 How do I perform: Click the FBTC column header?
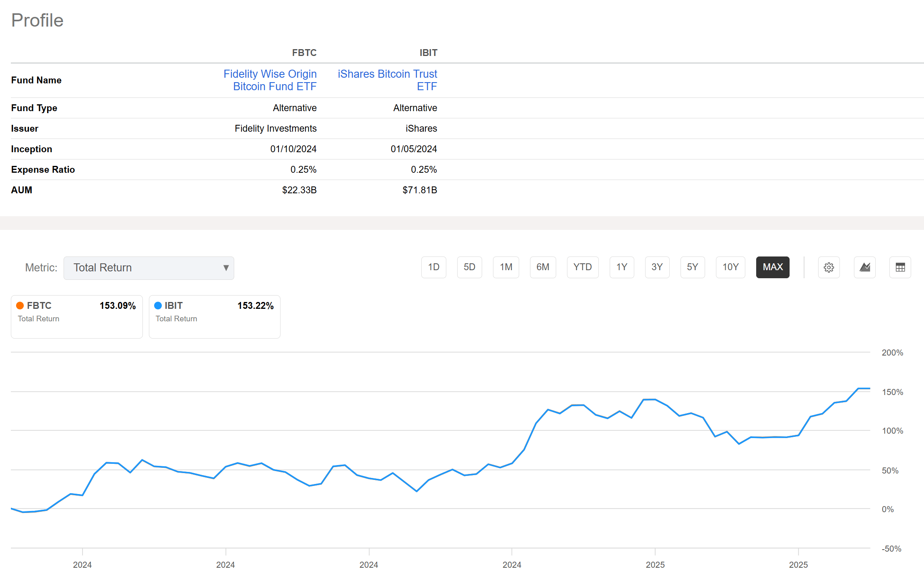pyautogui.click(x=304, y=53)
